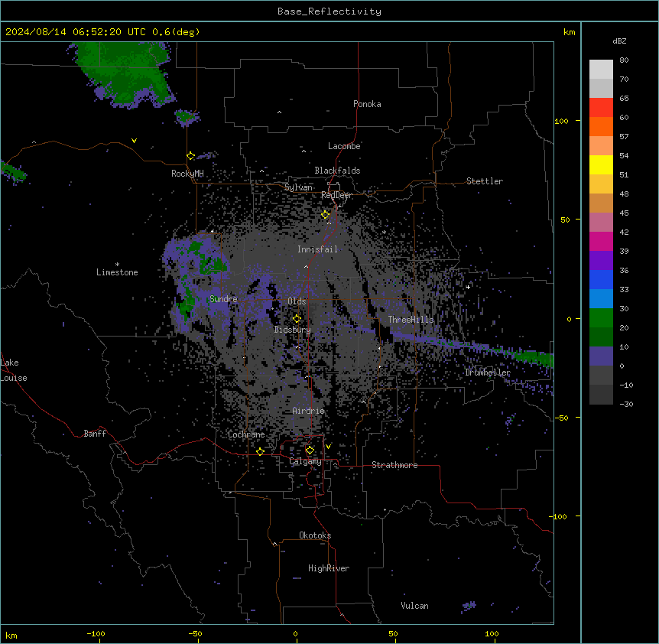Click the Sylvan label
659x644 pixels.
pyautogui.click(x=298, y=187)
